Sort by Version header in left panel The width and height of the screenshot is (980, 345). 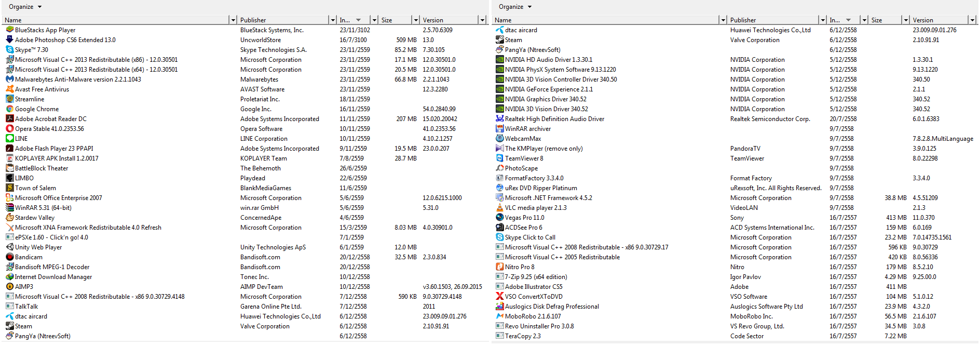(x=450, y=20)
